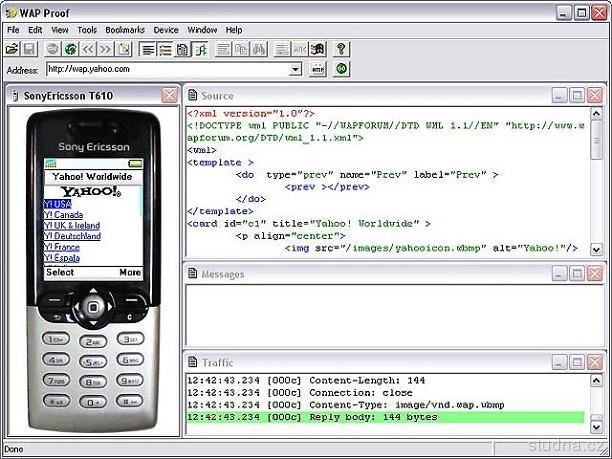Toggle the deck structure toolbar icon

pos(201,49)
